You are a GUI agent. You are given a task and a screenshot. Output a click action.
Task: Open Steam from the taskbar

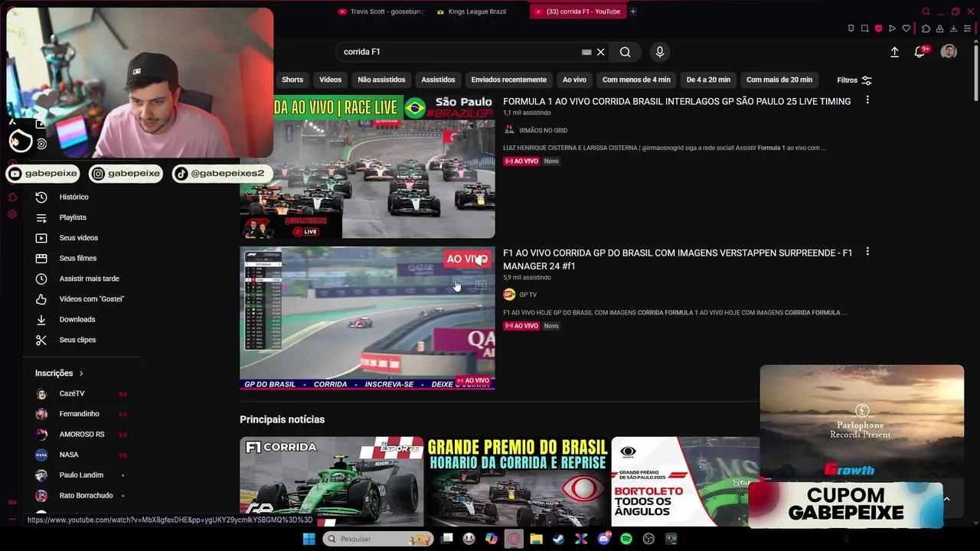pyautogui.click(x=558, y=539)
